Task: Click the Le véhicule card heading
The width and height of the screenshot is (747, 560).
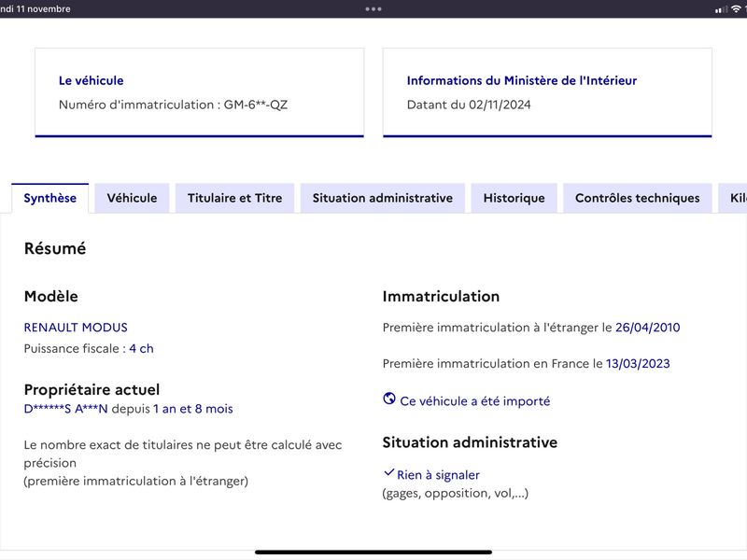Action: (x=91, y=80)
